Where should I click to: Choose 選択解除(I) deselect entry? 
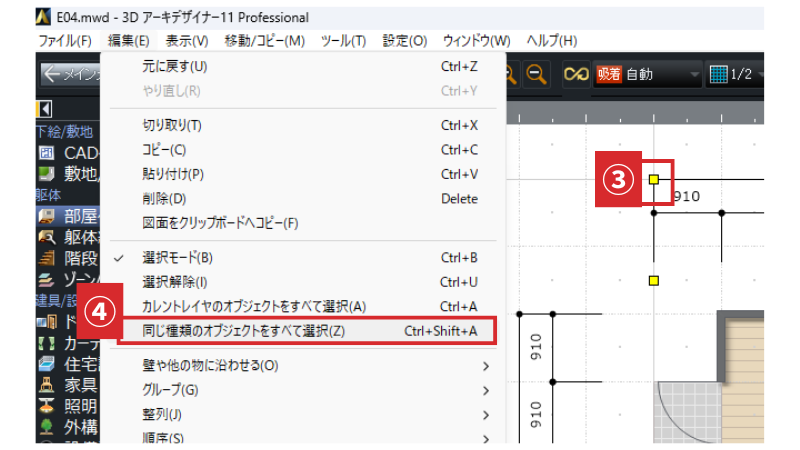click(x=303, y=282)
